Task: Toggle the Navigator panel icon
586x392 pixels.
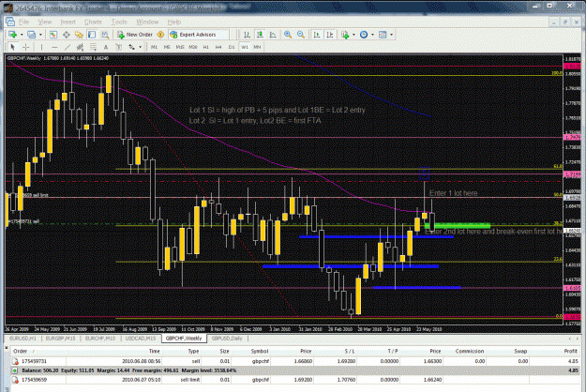Action: click(x=79, y=35)
